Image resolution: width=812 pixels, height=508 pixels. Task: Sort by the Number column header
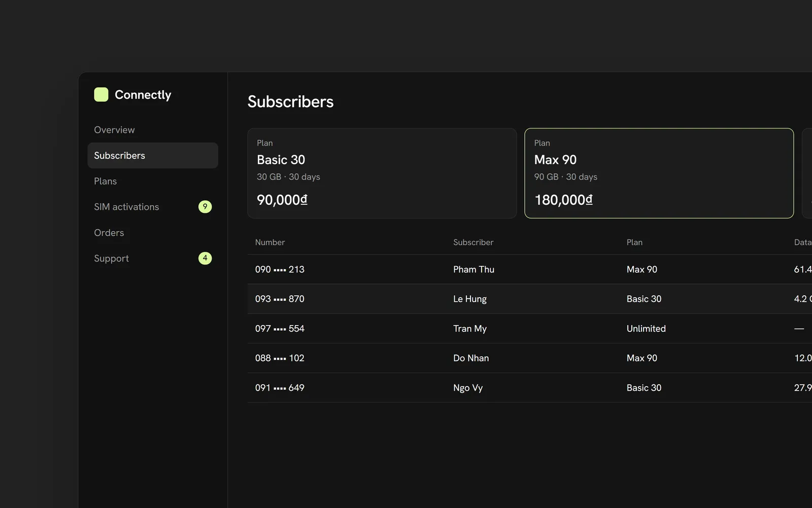(x=270, y=242)
